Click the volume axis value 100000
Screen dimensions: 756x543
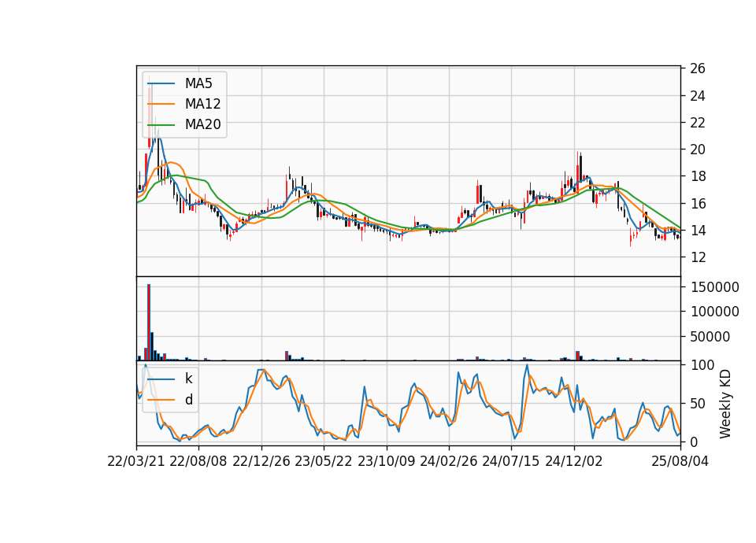click(x=714, y=312)
